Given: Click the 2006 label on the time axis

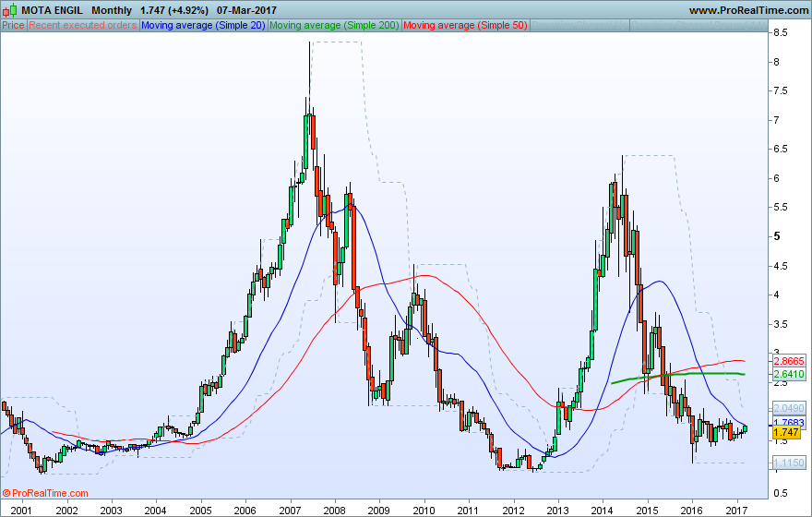Looking at the screenshot, I should 245,511.
